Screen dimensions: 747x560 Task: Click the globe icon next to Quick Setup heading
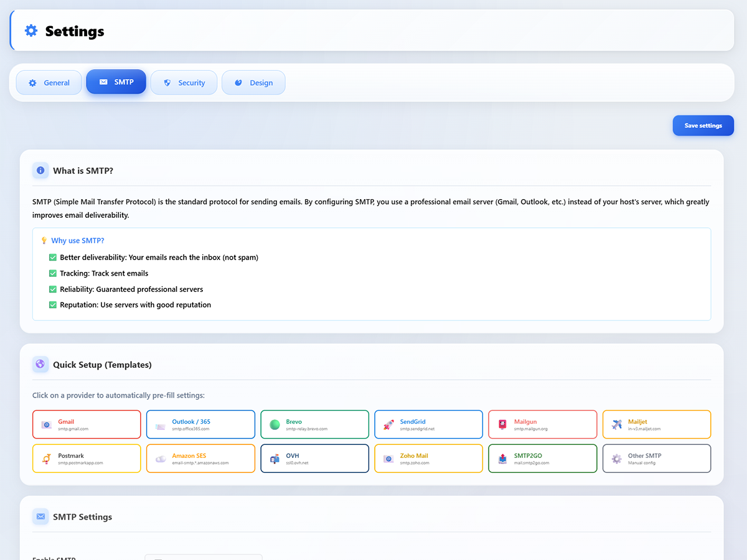click(40, 364)
